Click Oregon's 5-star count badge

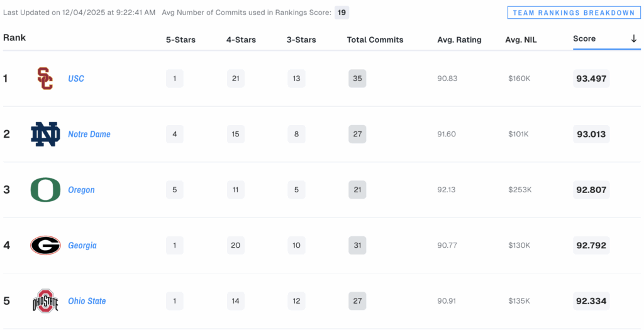(175, 190)
